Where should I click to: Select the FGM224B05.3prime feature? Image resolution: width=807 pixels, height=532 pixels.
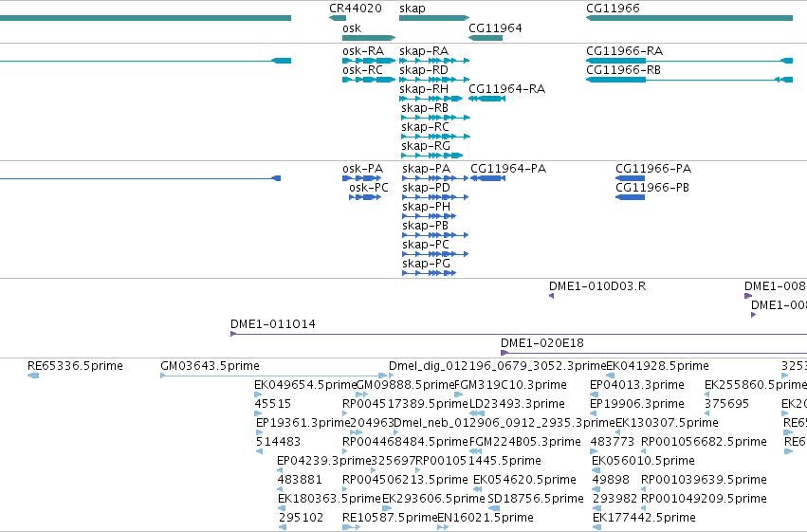click(x=475, y=451)
